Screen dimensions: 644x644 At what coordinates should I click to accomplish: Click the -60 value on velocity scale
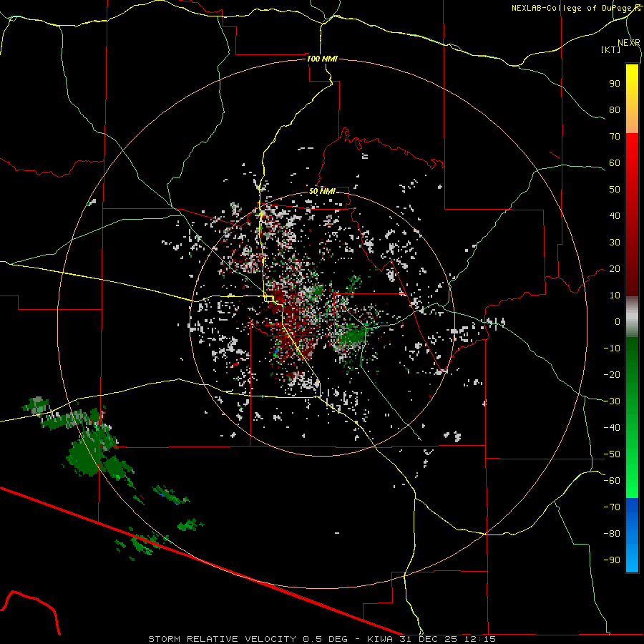pos(612,481)
